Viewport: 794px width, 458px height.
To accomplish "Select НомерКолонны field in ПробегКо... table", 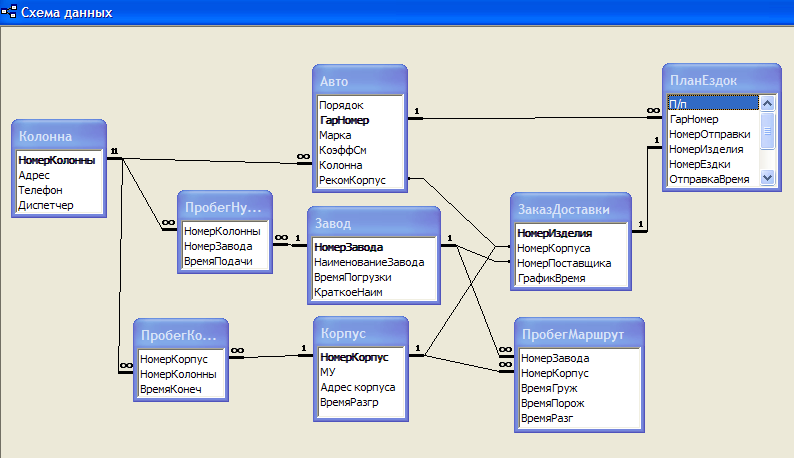I will [x=181, y=374].
